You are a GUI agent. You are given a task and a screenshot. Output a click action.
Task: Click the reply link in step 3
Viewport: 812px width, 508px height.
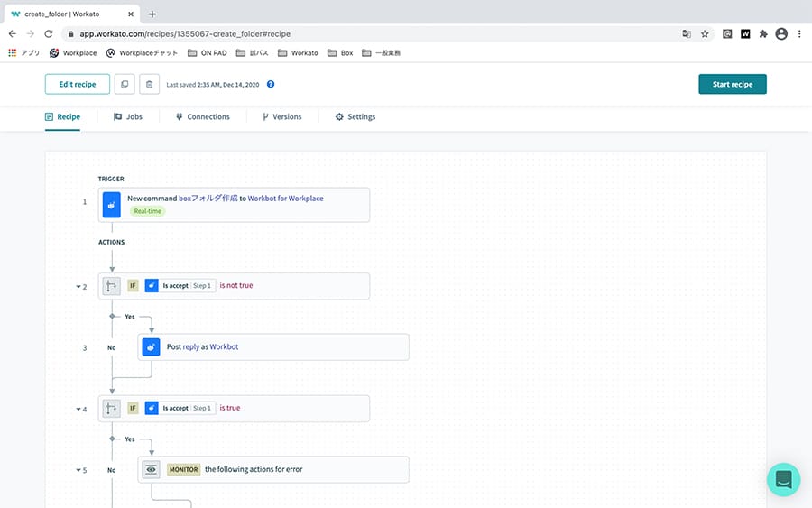coord(191,347)
